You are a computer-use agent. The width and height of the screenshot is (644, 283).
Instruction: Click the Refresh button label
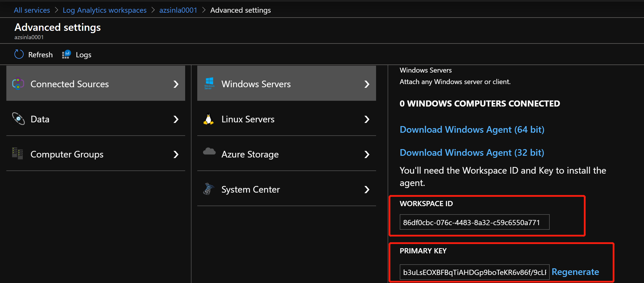[40, 55]
